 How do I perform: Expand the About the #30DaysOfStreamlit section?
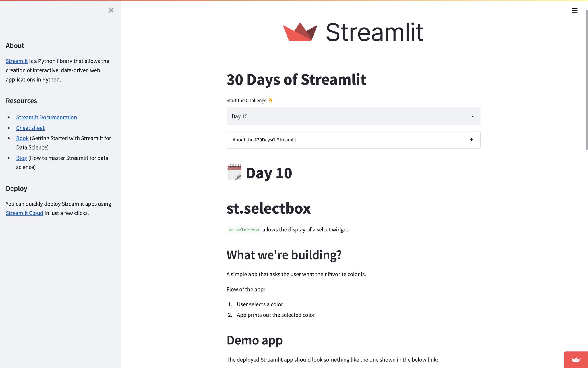353,140
